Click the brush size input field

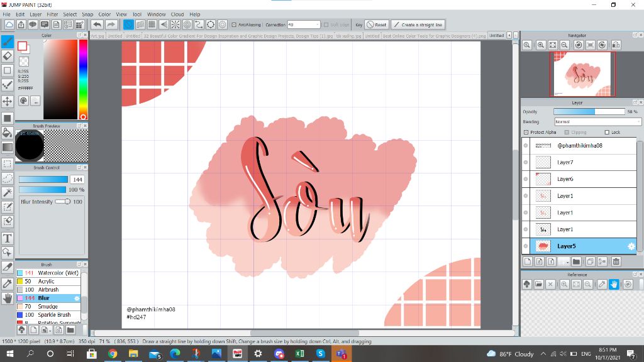point(77,179)
